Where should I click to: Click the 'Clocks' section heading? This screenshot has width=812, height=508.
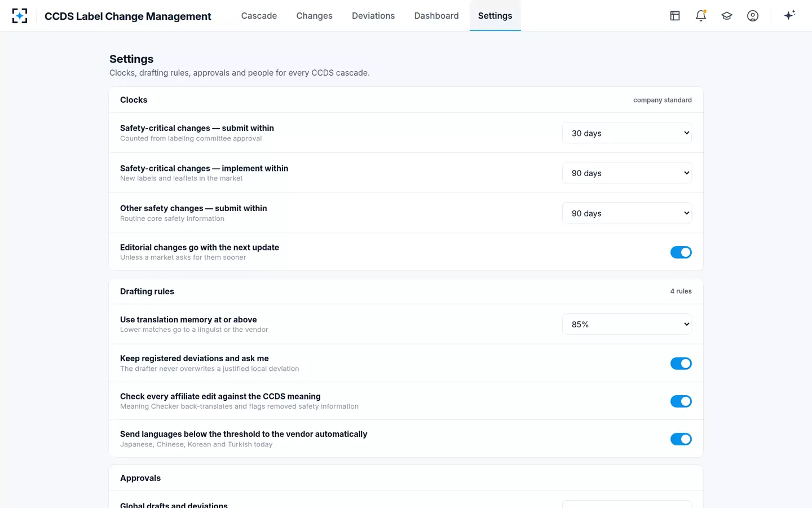coord(134,100)
